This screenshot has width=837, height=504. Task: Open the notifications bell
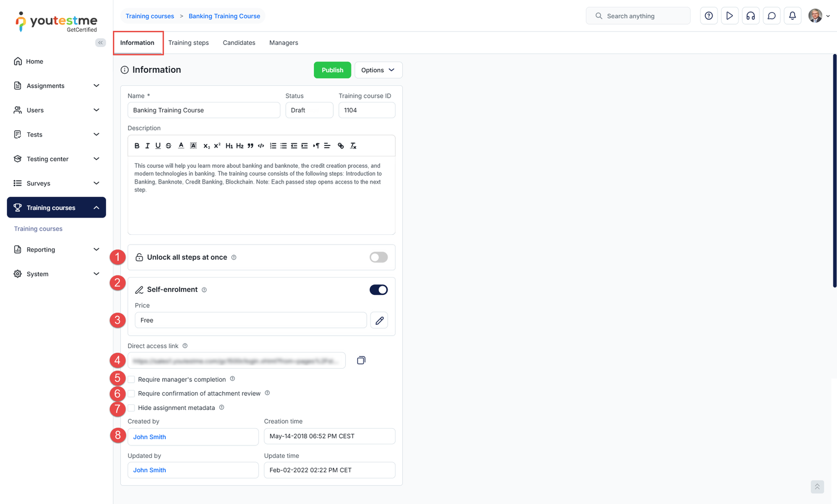click(x=792, y=16)
